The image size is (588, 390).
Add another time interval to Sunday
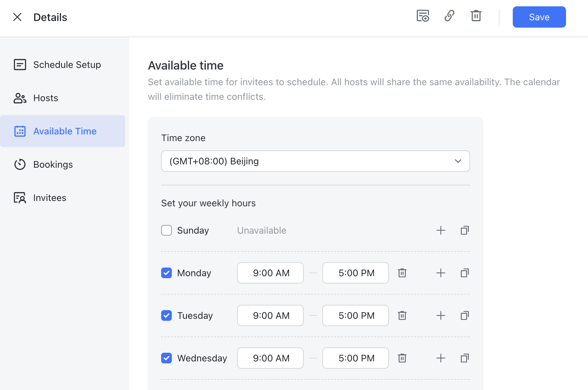coord(441,230)
